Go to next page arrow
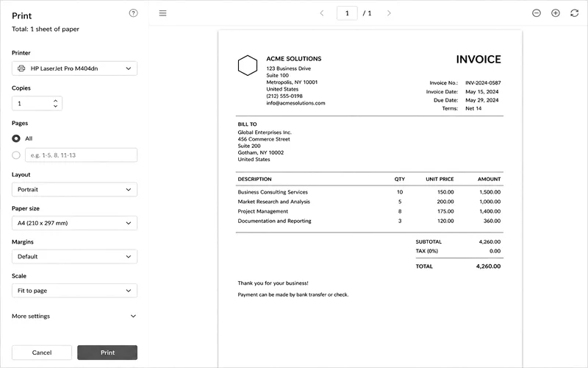 tap(389, 13)
